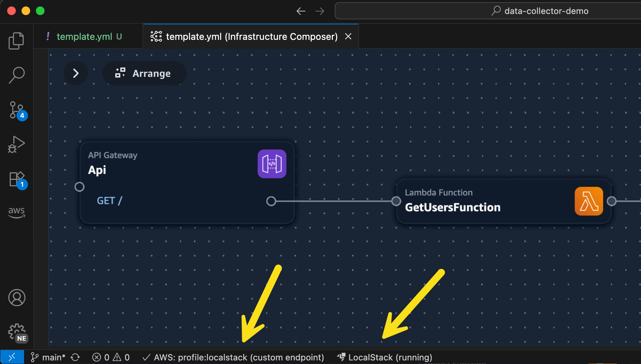Viewport: 641px width, 364px height.
Task: Click the remote window indicator icon
Action: tap(12, 357)
